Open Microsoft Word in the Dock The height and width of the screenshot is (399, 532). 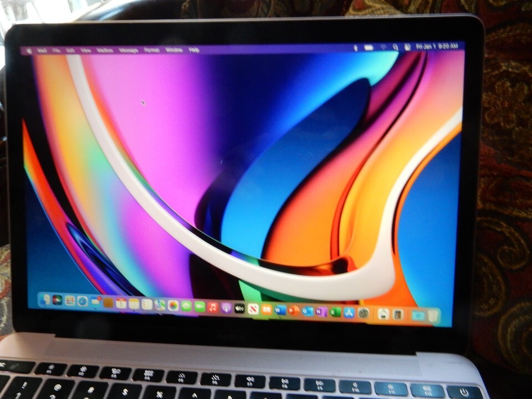coord(280,310)
